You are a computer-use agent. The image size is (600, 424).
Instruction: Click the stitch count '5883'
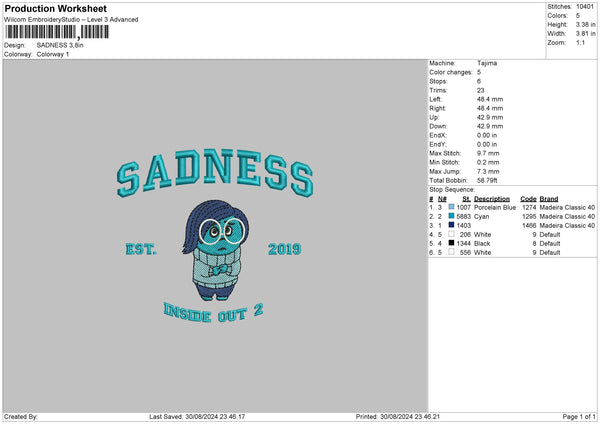click(463, 217)
